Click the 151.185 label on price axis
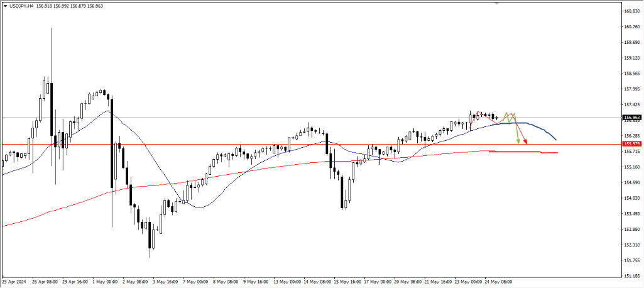The image size is (644, 288). pyautogui.click(x=631, y=275)
